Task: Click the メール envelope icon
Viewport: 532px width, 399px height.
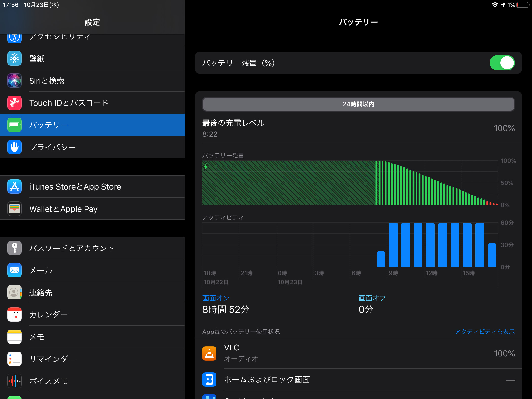Action: (14, 270)
